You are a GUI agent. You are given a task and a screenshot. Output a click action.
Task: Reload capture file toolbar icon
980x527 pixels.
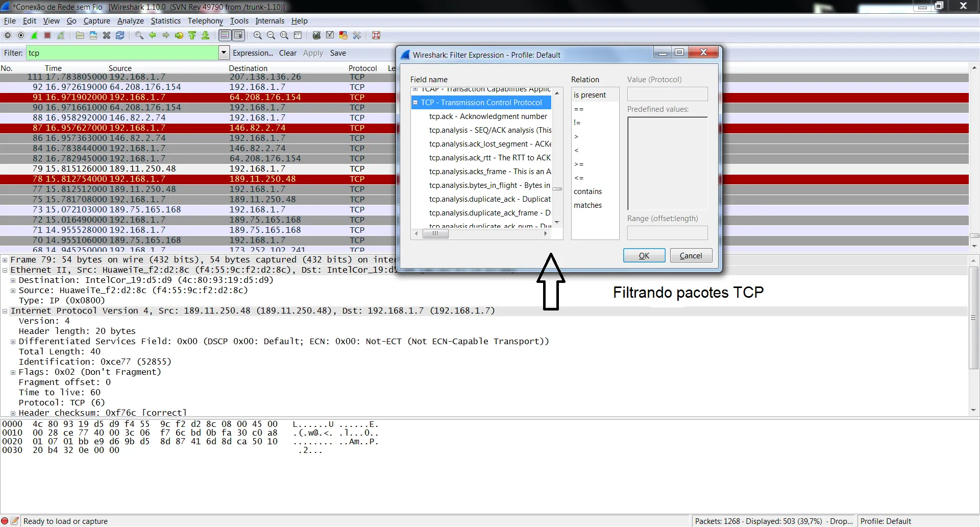point(120,35)
